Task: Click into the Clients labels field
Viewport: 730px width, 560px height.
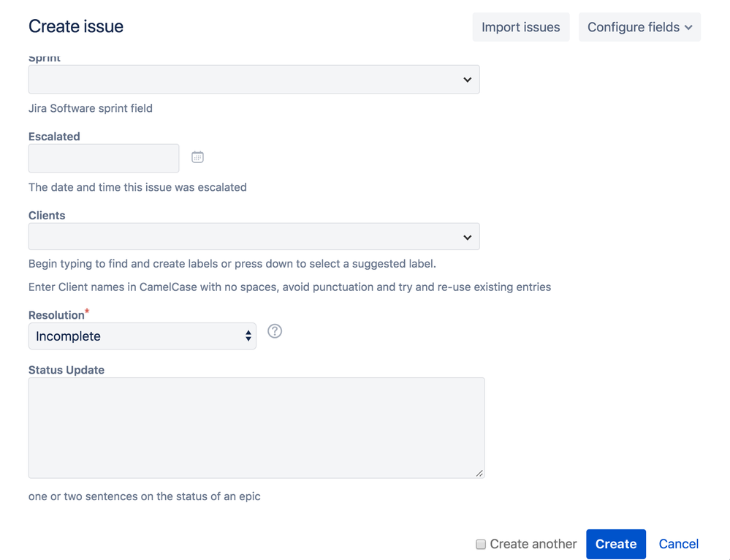Action: [x=241, y=237]
